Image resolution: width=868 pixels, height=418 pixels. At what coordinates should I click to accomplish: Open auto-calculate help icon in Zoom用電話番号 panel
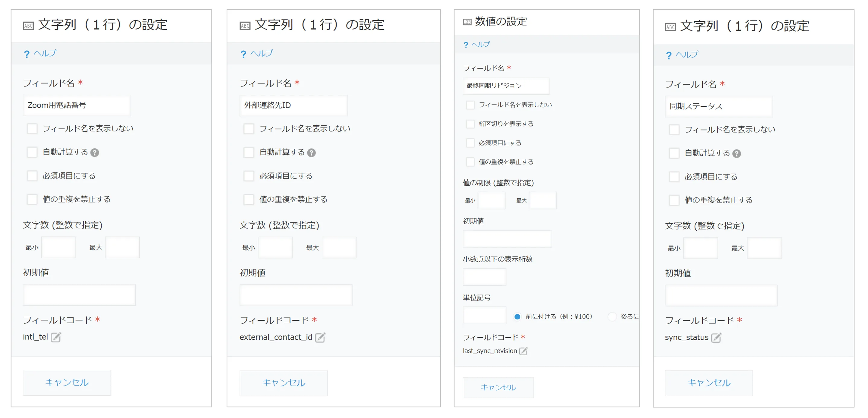tap(95, 153)
